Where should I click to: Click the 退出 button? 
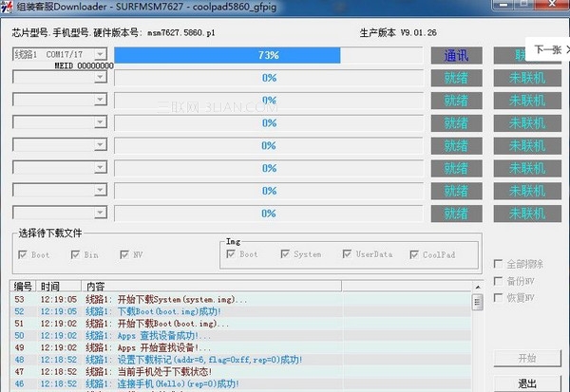[527, 384]
